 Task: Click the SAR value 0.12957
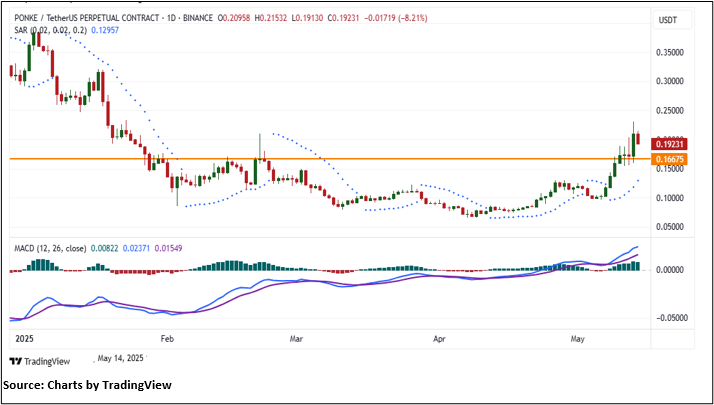click(105, 30)
